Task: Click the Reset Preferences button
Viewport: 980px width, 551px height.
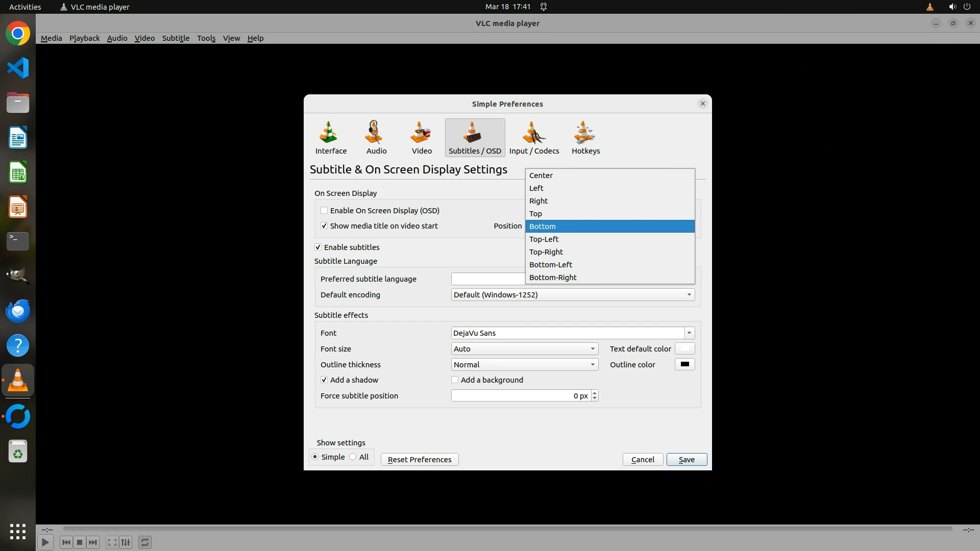Action: [419, 460]
